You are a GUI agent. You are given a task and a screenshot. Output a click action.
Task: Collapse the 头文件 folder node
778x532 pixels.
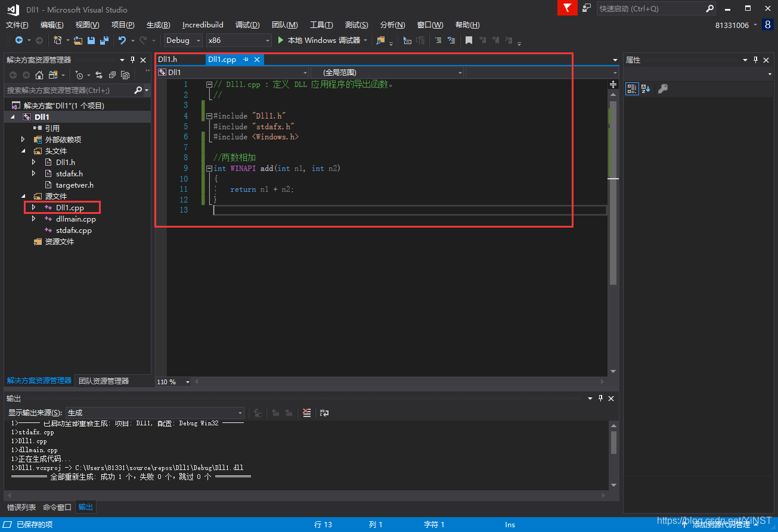coord(23,151)
